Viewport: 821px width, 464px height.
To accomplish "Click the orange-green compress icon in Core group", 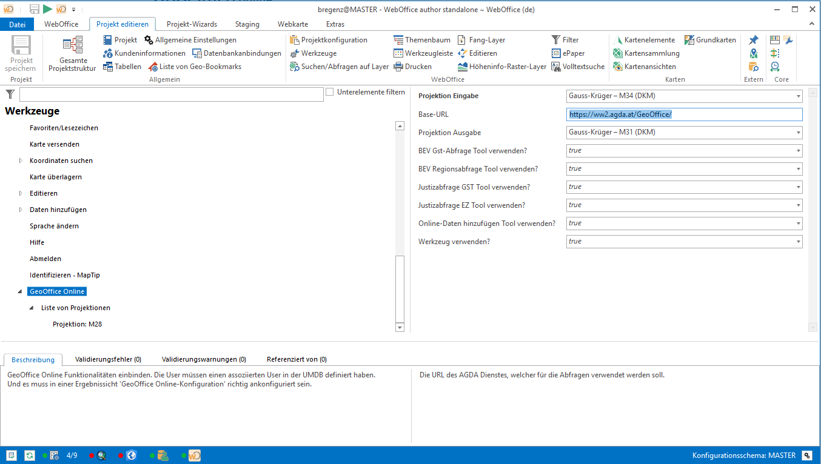I will coord(775,53).
